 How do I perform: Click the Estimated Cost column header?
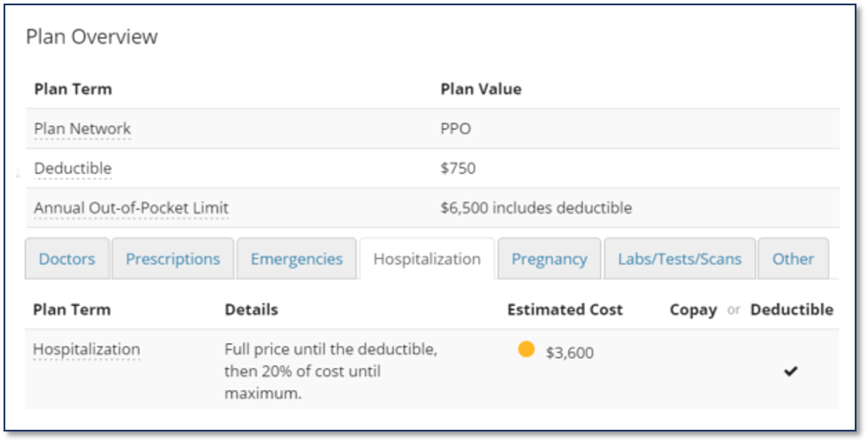click(x=565, y=309)
